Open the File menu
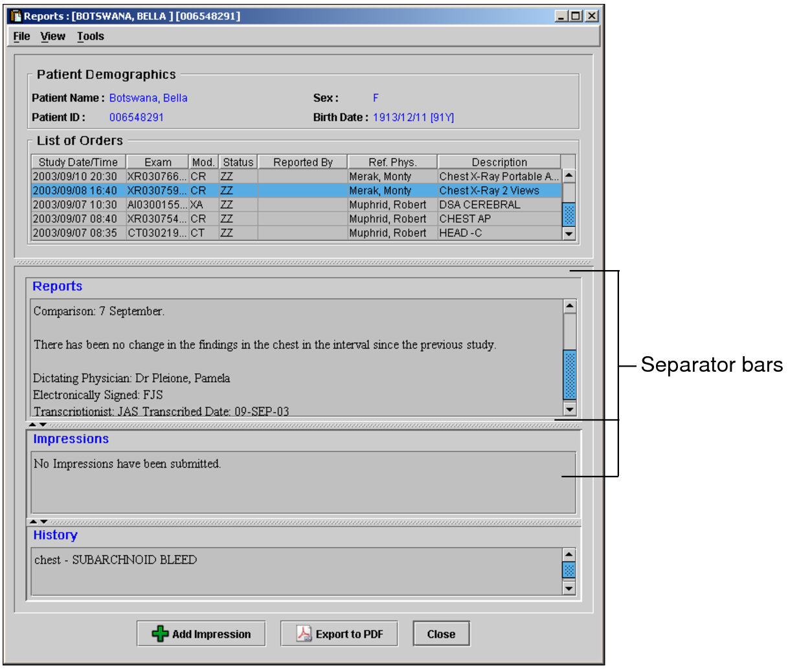The image size is (812, 669). (x=21, y=36)
